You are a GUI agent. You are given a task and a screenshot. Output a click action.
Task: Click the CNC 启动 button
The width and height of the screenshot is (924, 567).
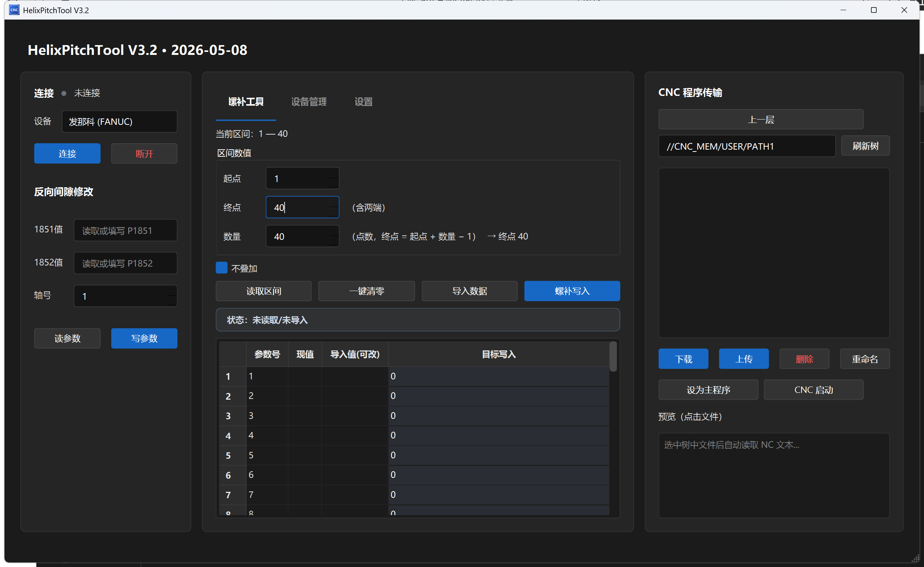tap(813, 390)
